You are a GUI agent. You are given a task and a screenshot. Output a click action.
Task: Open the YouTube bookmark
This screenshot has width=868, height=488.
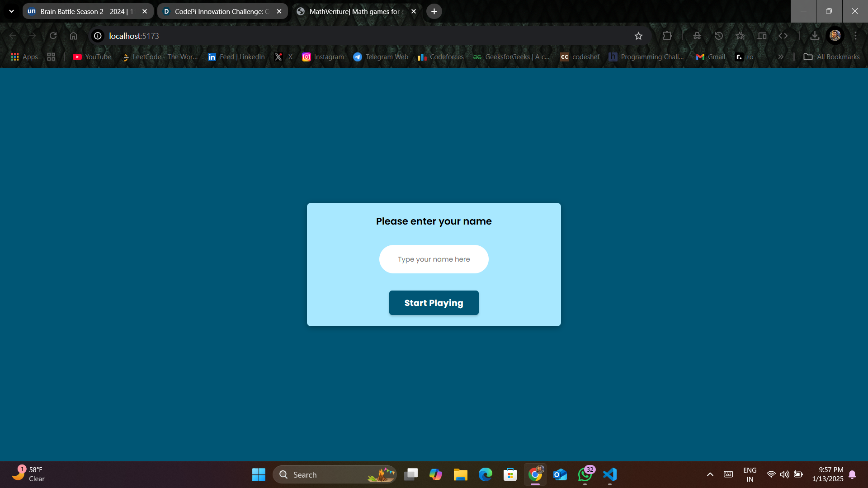92,57
